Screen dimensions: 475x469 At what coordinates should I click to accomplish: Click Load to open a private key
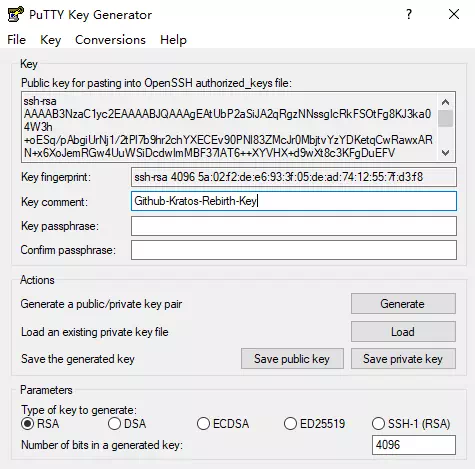coord(403,332)
